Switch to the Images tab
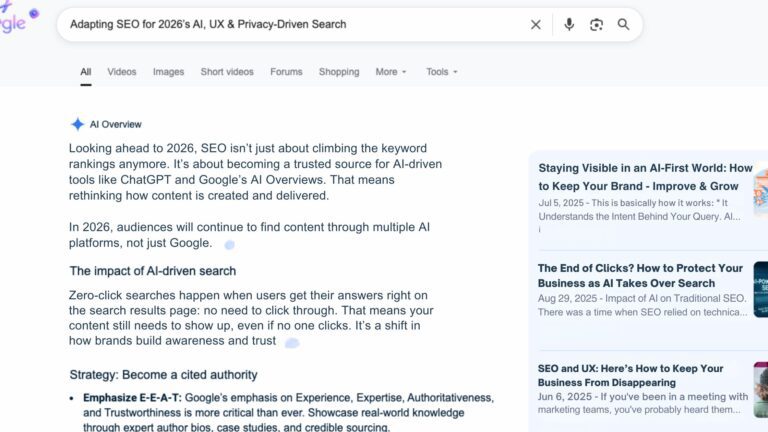Image resolution: width=768 pixels, height=432 pixels. (168, 72)
